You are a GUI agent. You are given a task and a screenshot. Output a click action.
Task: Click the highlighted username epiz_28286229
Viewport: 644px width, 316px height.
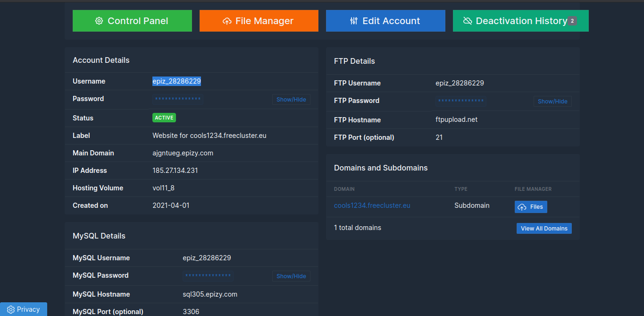point(176,81)
